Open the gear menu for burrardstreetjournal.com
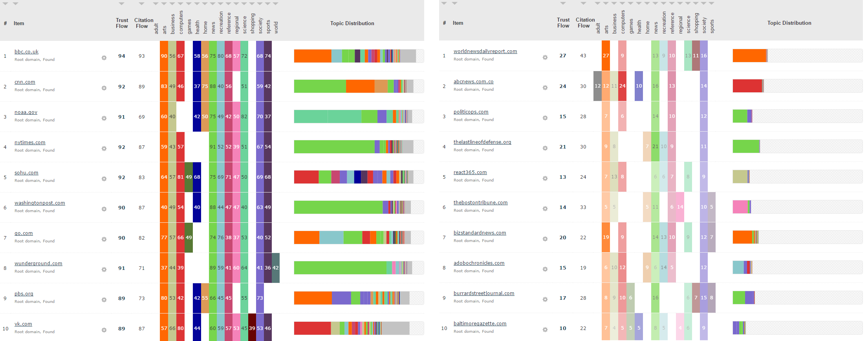The image size is (868, 341). click(545, 299)
